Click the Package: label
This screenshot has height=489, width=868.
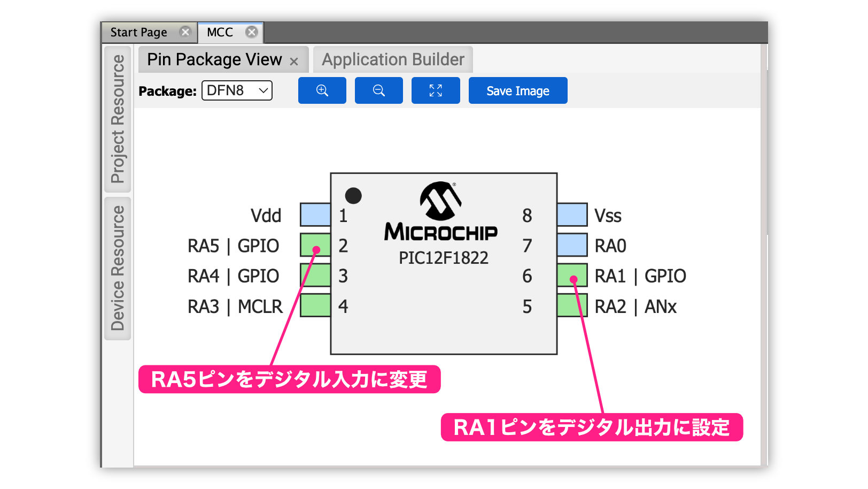pos(167,91)
